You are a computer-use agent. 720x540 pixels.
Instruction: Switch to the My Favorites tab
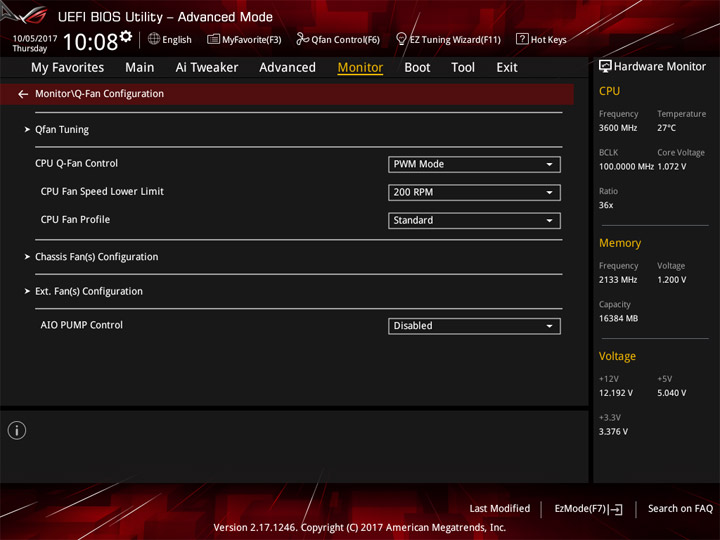[x=68, y=68]
